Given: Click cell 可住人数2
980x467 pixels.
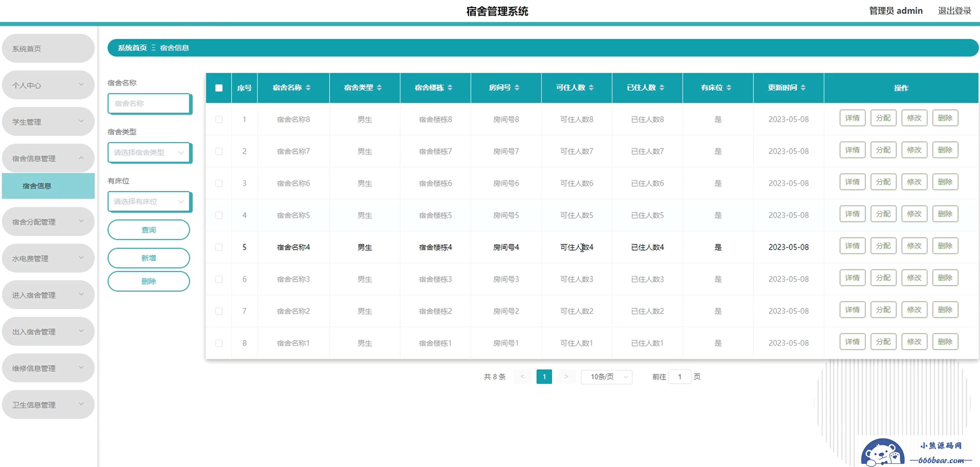Looking at the screenshot, I should 576,311.
